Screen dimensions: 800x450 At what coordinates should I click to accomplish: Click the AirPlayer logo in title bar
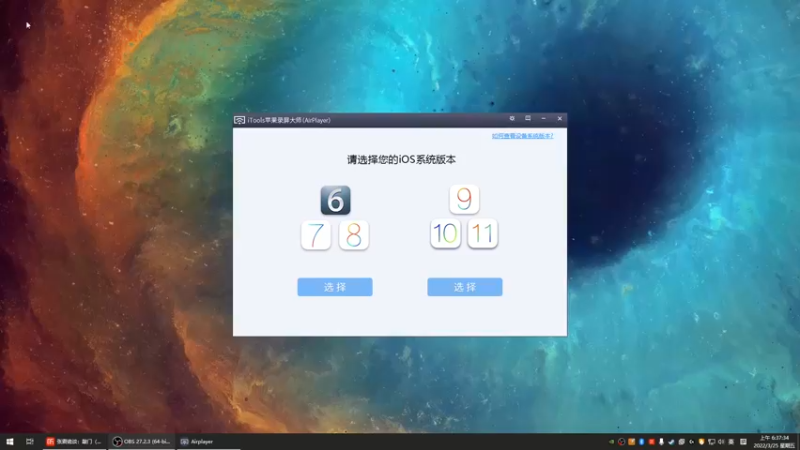(x=239, y=120)
